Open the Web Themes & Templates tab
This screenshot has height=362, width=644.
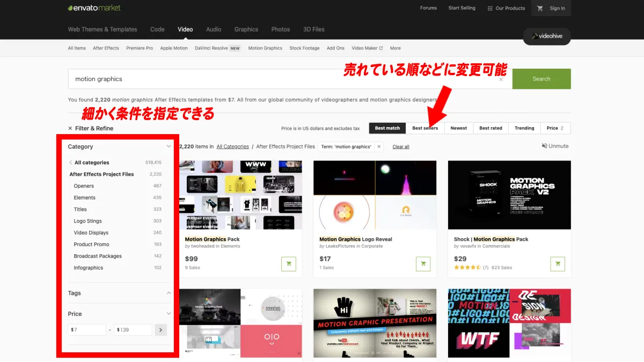coord(103,29)
